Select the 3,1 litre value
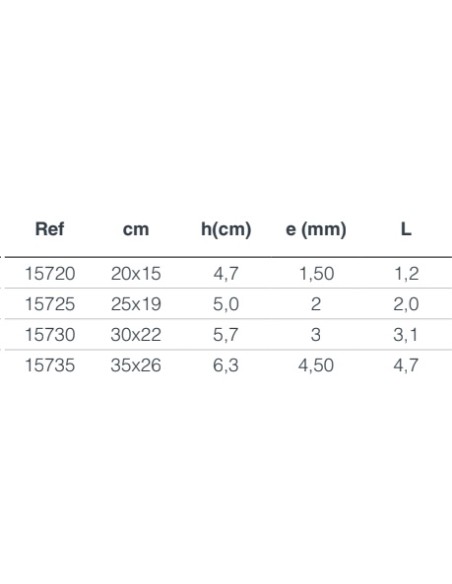 405,335
